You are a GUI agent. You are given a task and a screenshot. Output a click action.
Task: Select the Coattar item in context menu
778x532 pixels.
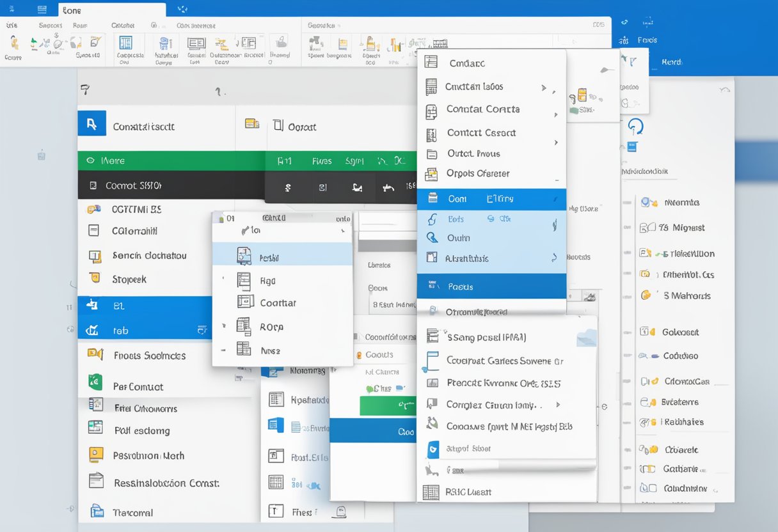tap(278, 303)
